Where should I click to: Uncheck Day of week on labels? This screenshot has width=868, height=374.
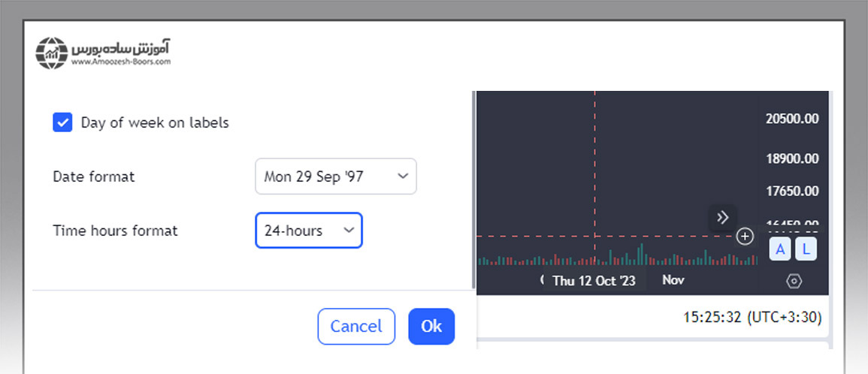62,122
